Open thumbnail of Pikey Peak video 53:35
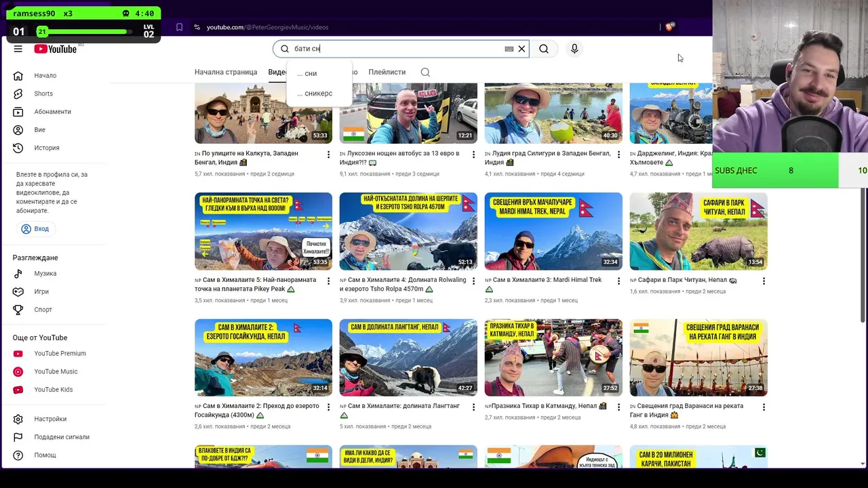Image resolution: width=868 pixels, height=488 pixels. [x=263, y=231]
